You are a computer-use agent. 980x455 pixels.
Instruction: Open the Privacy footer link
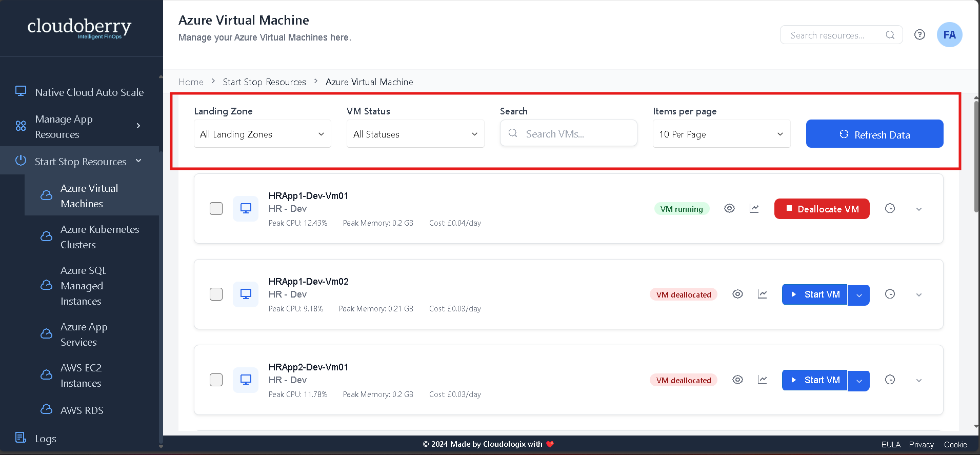click(x=921, y=445)
